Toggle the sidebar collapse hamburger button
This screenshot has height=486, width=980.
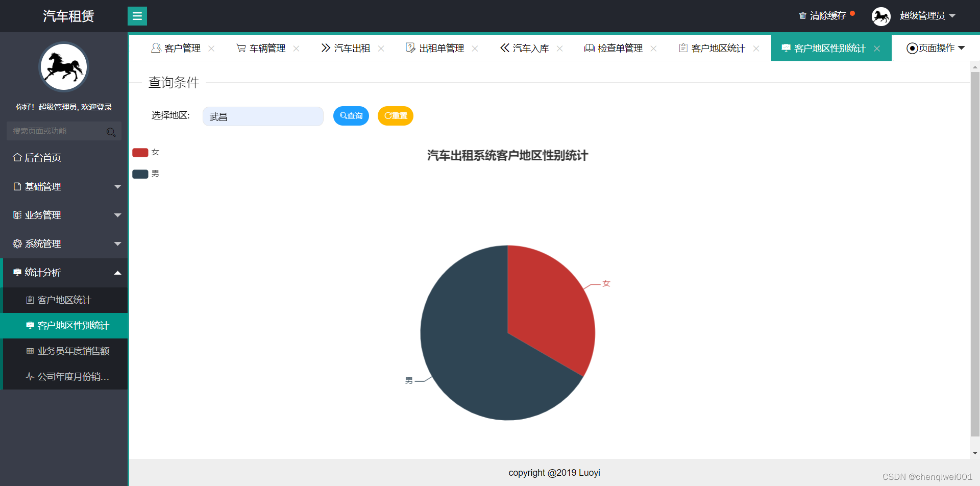[x=137, y=16]
